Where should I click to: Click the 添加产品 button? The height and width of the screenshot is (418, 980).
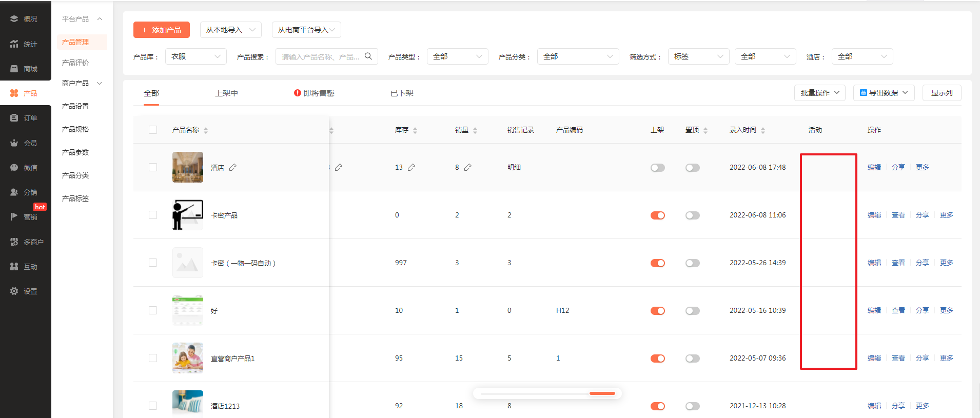[x=162, y=30]
